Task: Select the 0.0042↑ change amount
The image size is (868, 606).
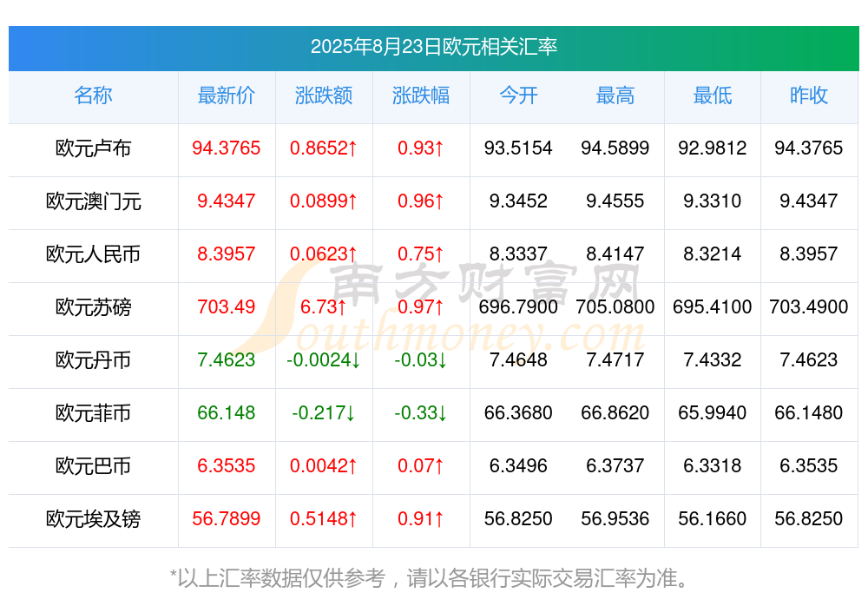Action: pos(323,465)
